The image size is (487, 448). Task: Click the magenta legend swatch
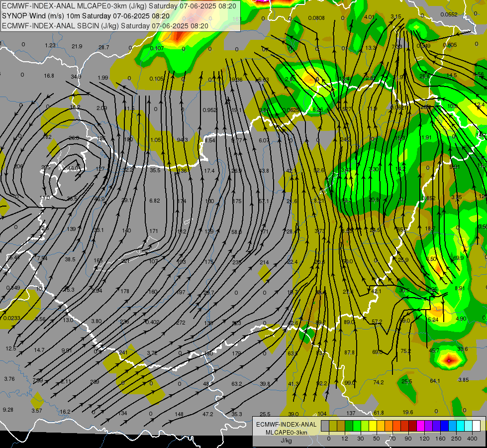(x=420, y=426)
